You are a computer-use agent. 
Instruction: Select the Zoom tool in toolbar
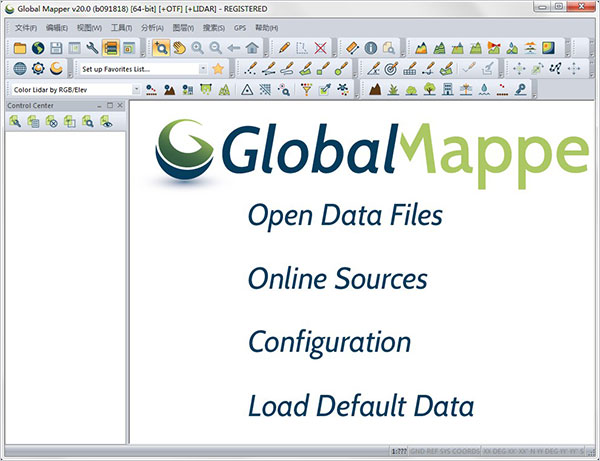pos(161,48)
